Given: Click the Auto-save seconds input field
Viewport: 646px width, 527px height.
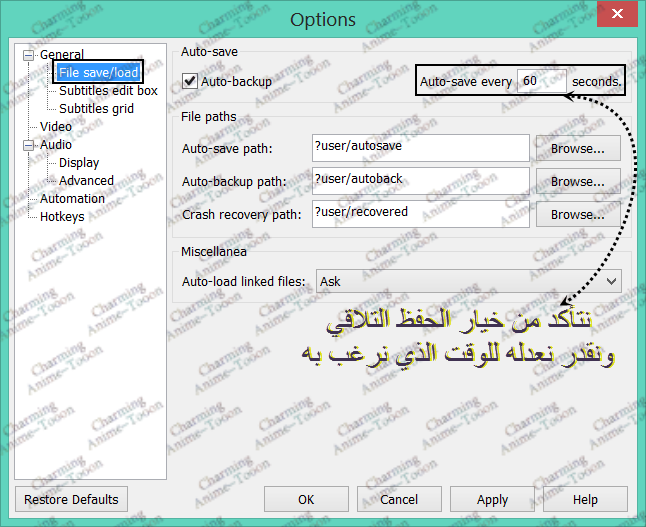Looking at the screenshot, I should click(542, 81).
